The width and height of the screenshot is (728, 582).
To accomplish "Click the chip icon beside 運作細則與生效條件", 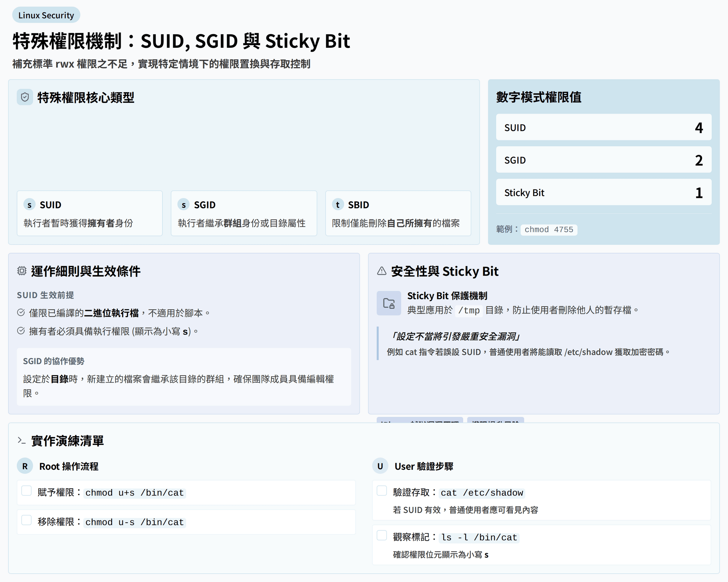I will pos(22,271).
